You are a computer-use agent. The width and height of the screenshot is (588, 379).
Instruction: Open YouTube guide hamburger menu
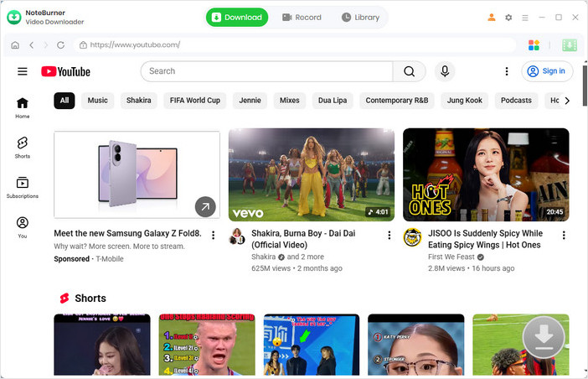(23, 71)
